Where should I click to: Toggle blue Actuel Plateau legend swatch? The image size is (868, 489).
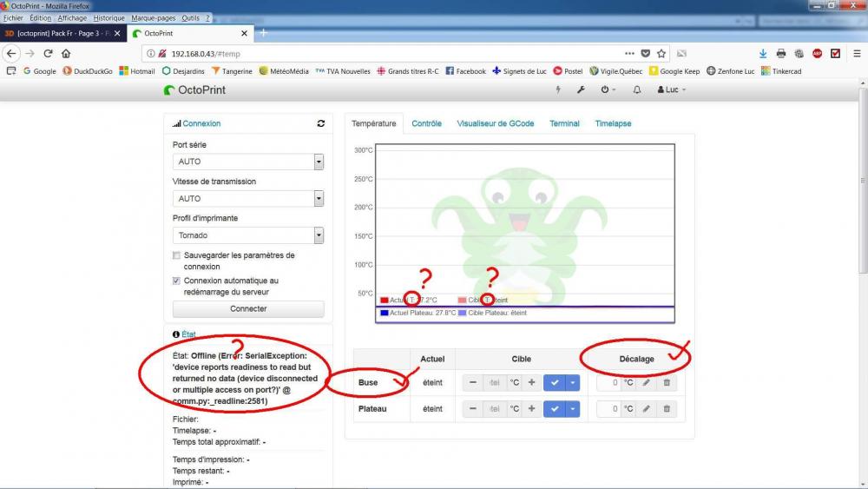tap(385, 313)
